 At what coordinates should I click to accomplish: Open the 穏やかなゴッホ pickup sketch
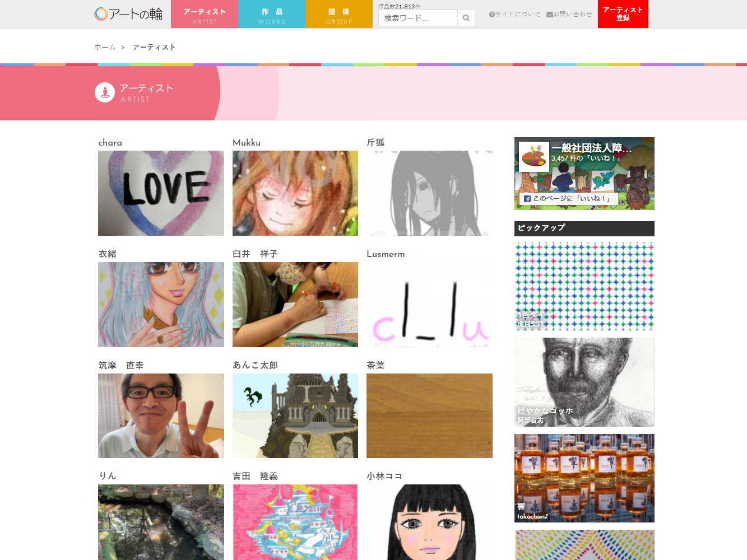pos(584,382)
